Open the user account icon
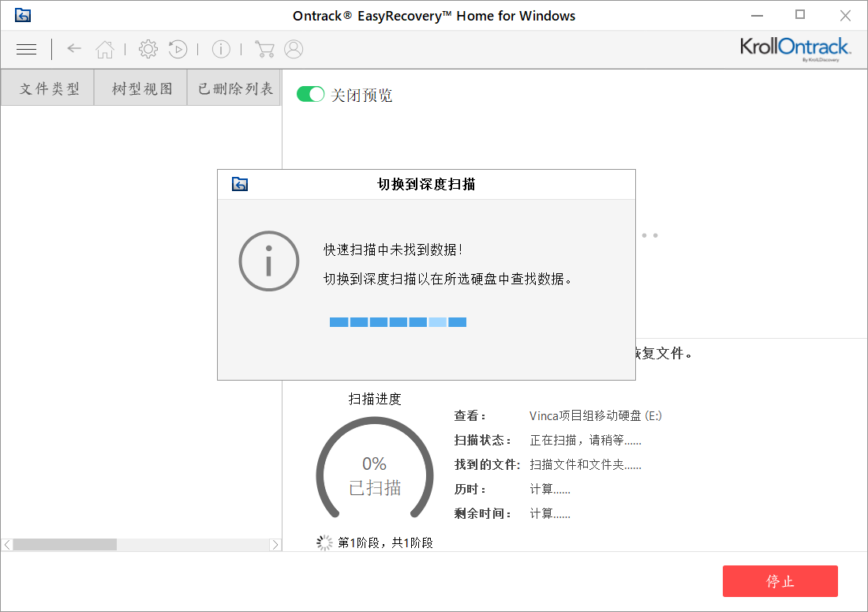This screenshot has height=612, width=868. (x=294, y=49)
